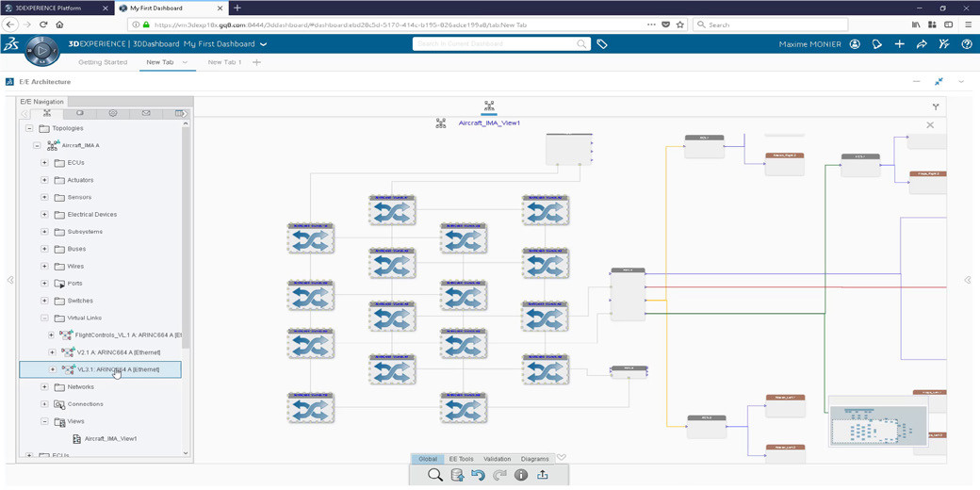Click the tag icon next to search bar

[602, 44]
